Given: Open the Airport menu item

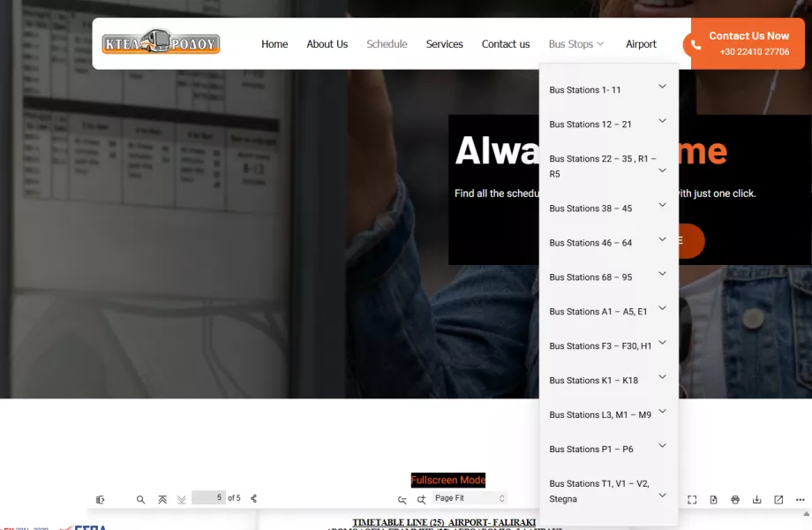Looking at the screenshot, I should [641, 44].
